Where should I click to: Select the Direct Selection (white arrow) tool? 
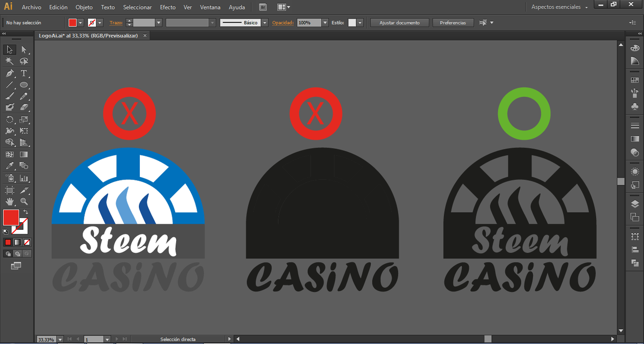(24, 49)
